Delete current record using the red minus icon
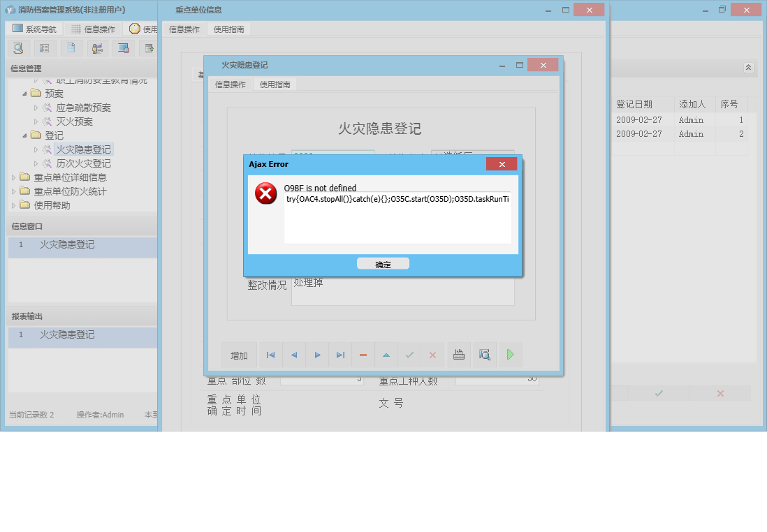Image resolution: width=767 pixels, height=532 pixels. click(363, 355)
